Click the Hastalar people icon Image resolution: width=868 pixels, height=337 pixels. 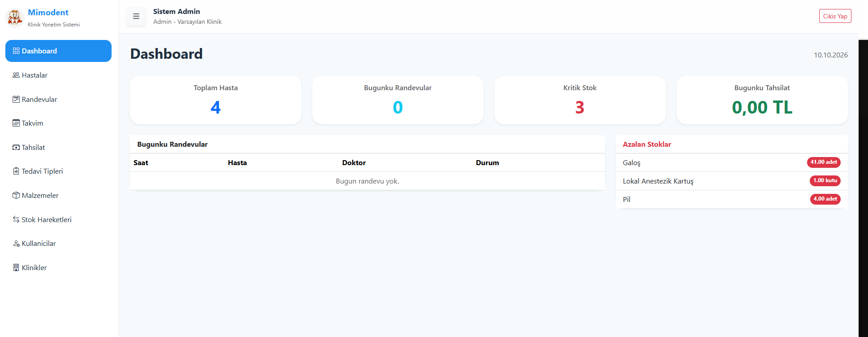point(16,75)
